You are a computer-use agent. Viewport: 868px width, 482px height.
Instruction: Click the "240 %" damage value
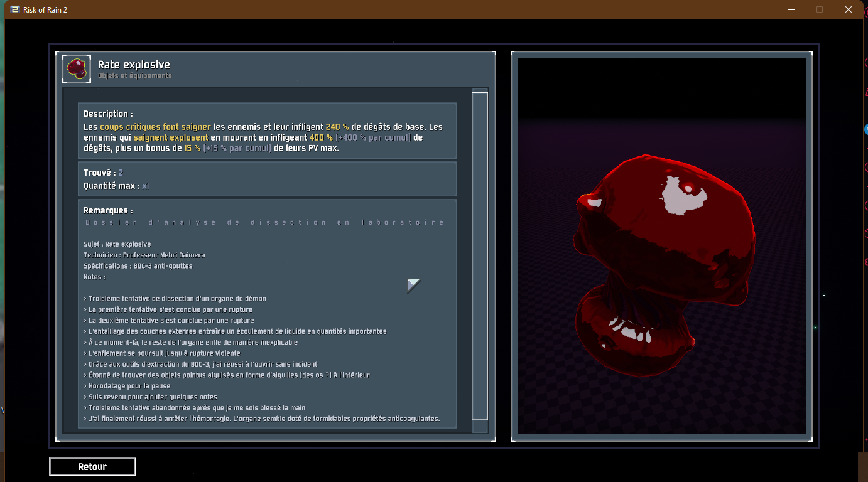(337, 127)
